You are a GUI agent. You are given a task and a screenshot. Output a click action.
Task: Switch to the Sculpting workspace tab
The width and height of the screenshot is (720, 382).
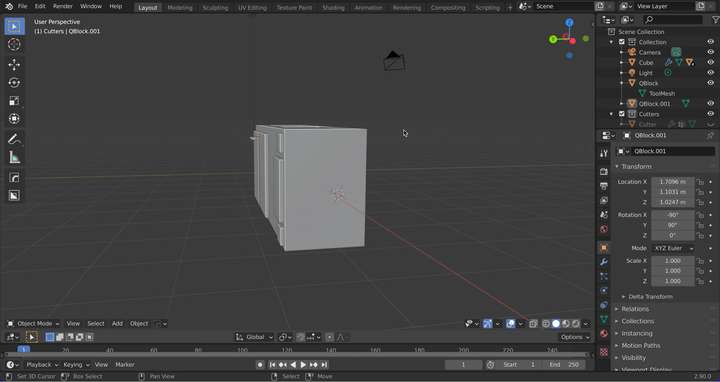pyautogui.click(x=215, y=7)
